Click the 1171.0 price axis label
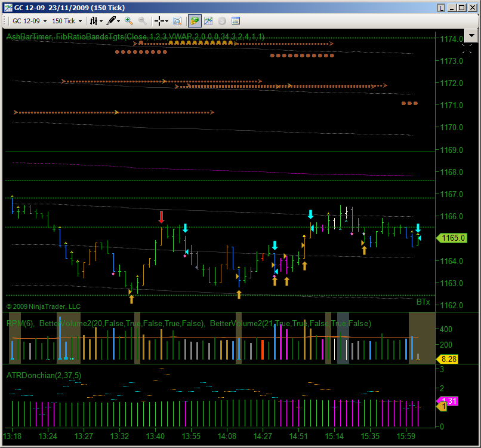The image size is (481, 448). [x=451, y=105]
